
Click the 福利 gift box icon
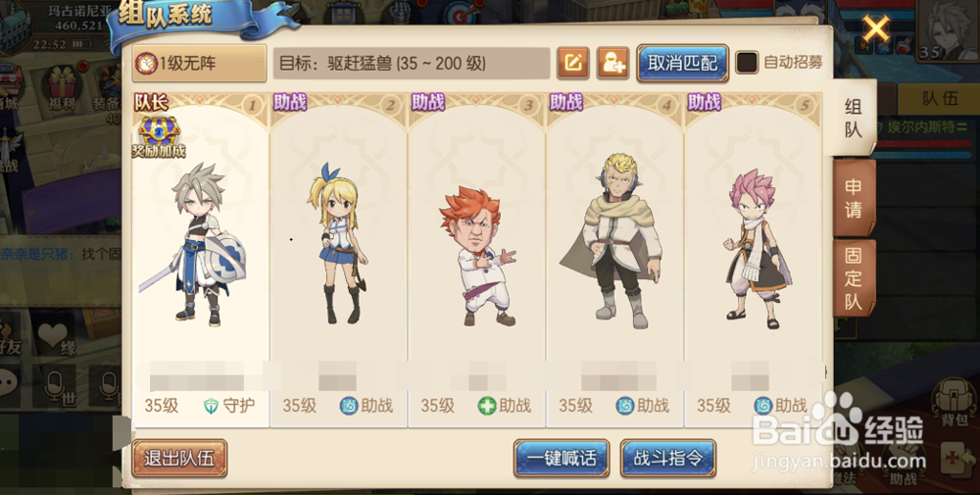pos(62,87)
